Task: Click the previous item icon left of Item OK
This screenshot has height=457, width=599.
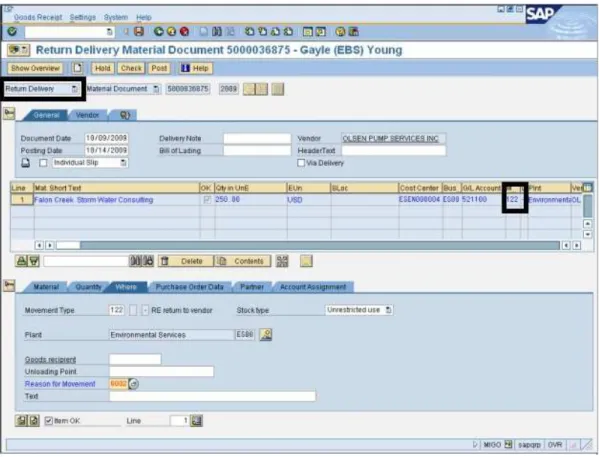Action: click(x=21, y=421)
